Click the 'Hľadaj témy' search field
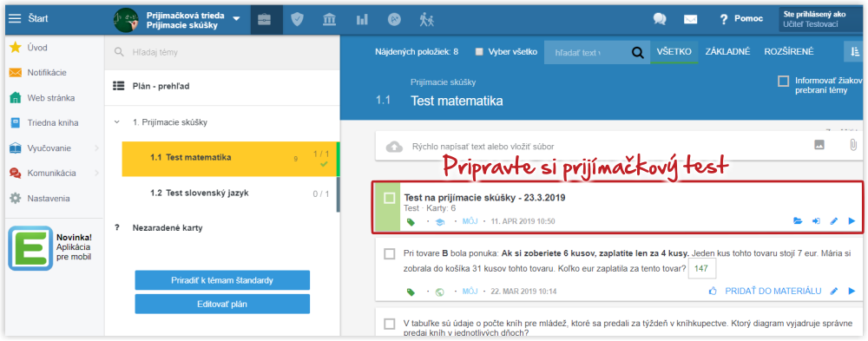 [x=222, y=53]
